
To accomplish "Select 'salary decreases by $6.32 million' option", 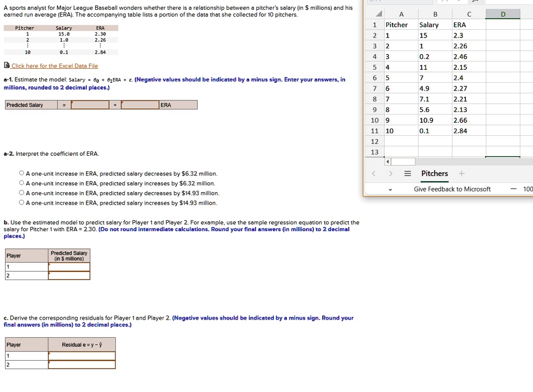I will (x=21, y=173).
